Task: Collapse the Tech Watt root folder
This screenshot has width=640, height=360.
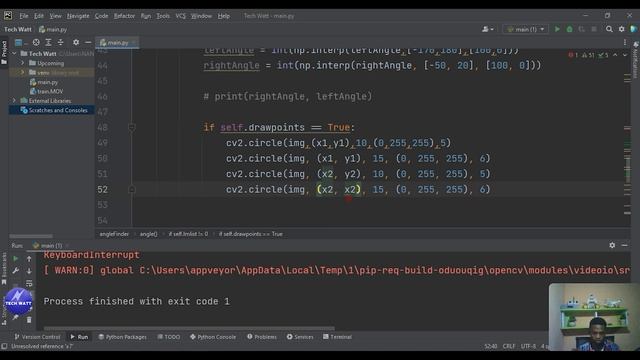Action: [x=14, y=53]
